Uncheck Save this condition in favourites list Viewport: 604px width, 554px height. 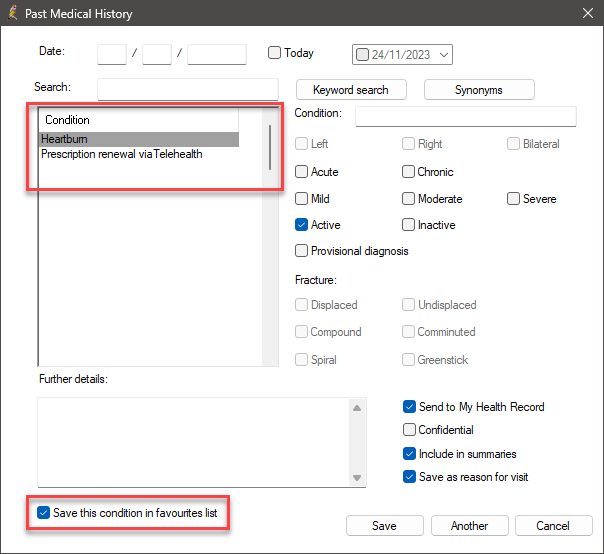pyautogui.click(x=44, y=513)
